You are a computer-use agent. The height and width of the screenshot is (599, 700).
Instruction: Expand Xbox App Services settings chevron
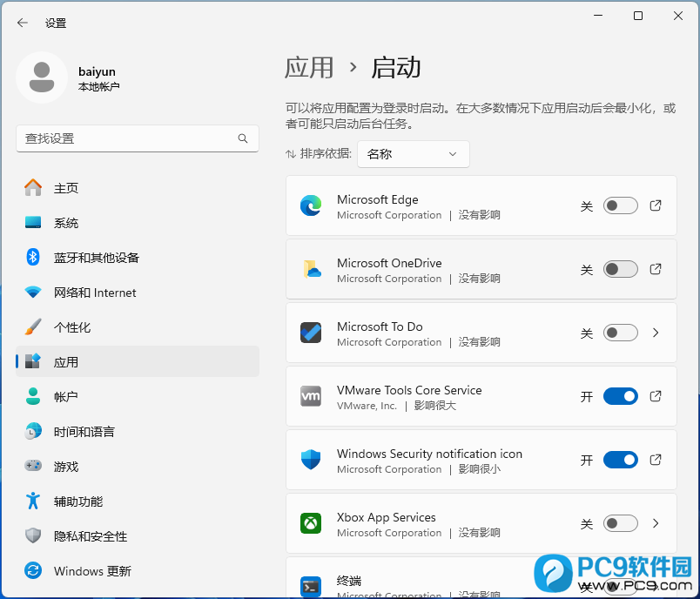coord(656,523)
